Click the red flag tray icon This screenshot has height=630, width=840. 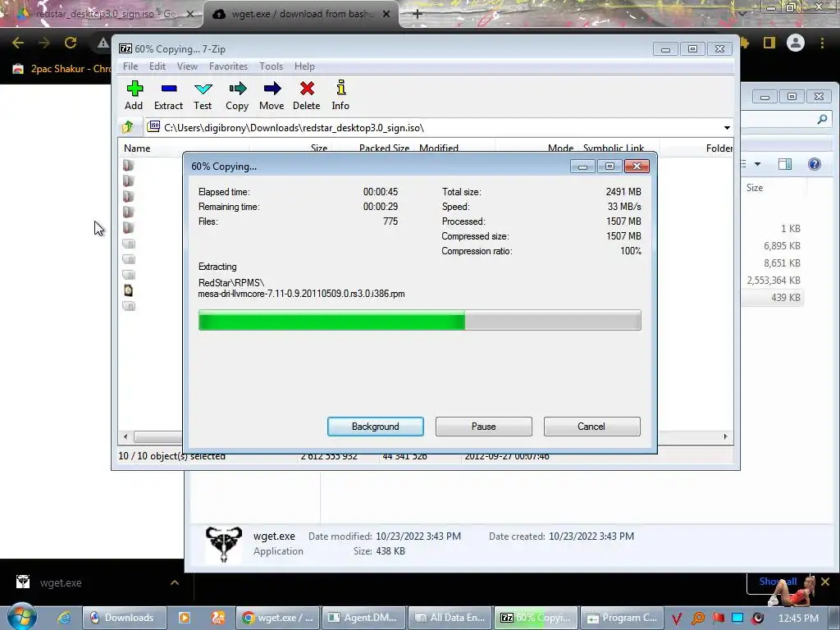point(718,618)
